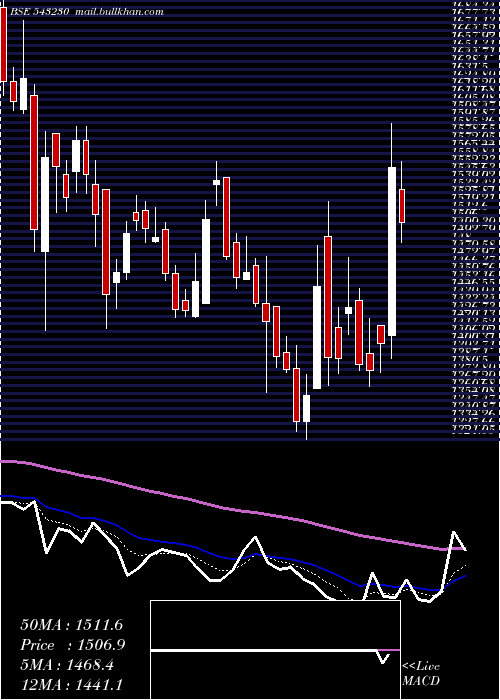This screenshot has width=500, height=700.
Task: Open the Live MACD inset chart box
Action: [275, 650]
